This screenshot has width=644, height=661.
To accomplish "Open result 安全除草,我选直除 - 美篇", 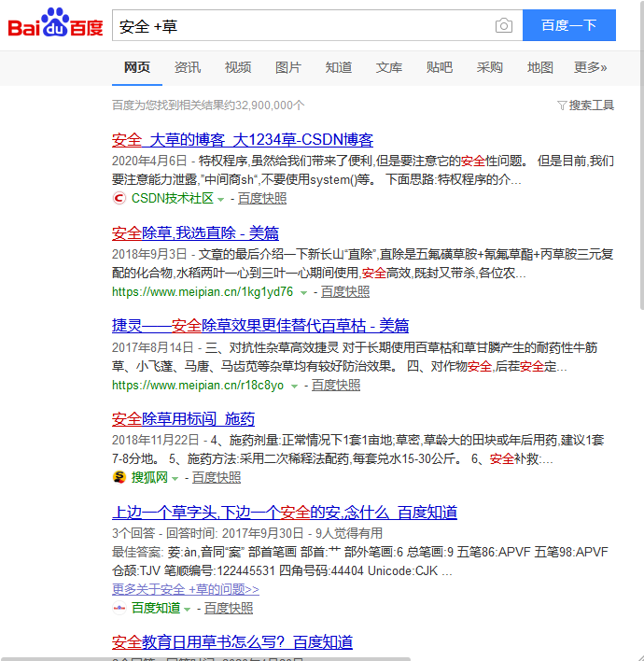I will tap(195, 232).
